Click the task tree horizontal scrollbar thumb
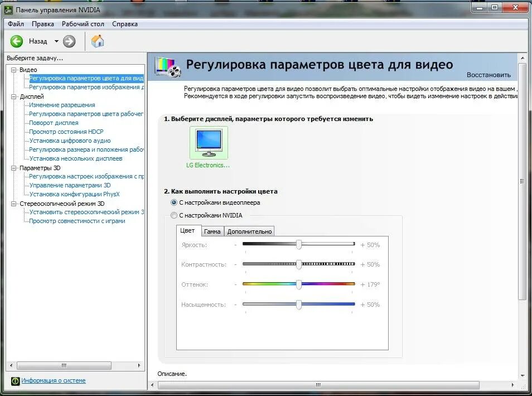The width and height of the screenshot is (532, 396). pos(64,365)
